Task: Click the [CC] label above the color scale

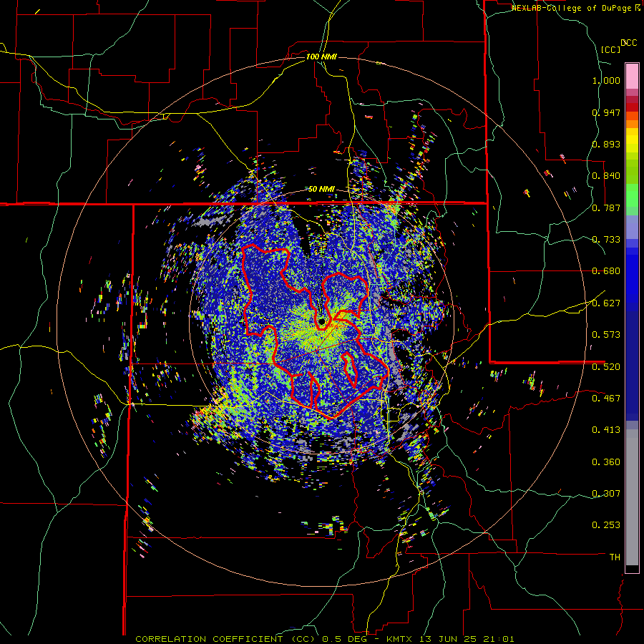Action: coord(610,49)
